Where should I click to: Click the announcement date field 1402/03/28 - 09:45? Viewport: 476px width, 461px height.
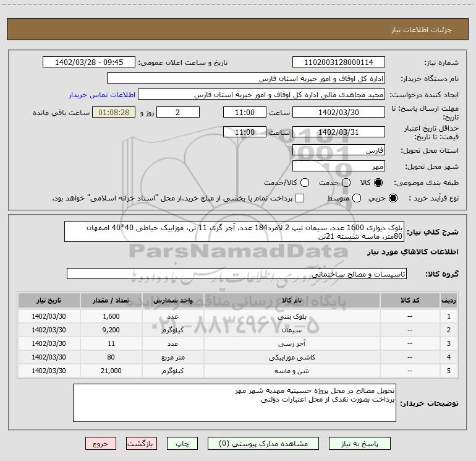click(89, 62)
